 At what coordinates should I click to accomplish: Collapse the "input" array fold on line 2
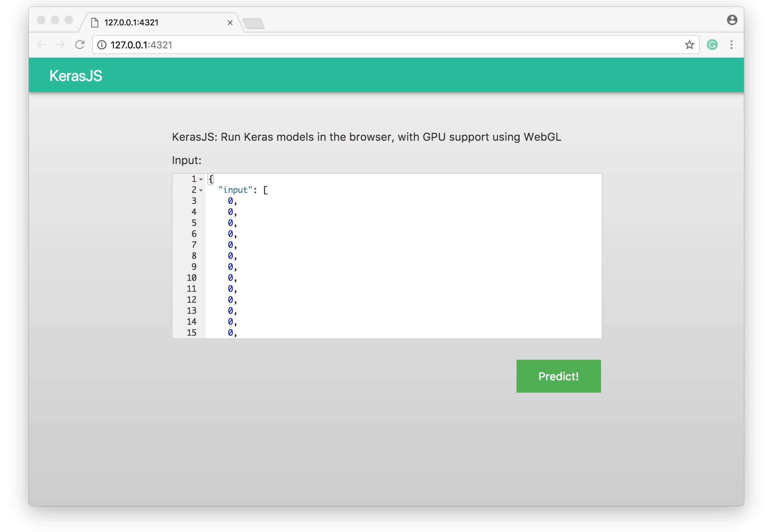(x=201, y=190)
